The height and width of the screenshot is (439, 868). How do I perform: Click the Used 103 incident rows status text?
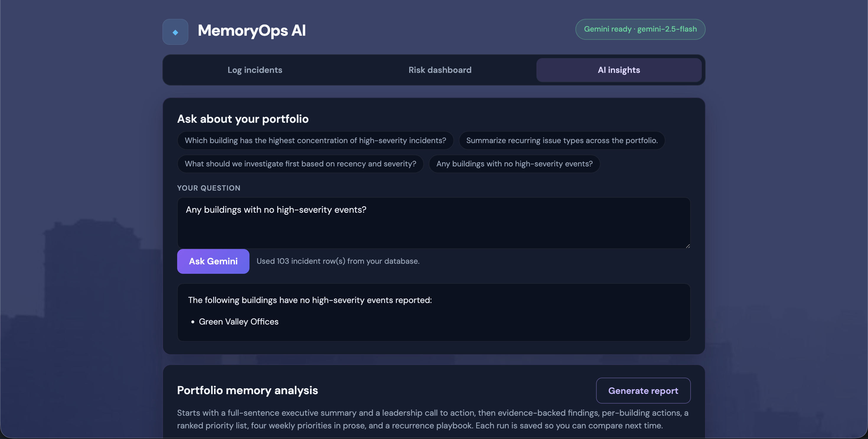pos(338,261)
